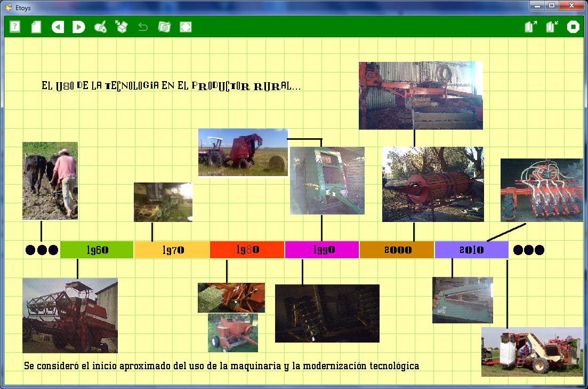Select the brown 2000 timeline segment
Screen dimensions: 588x389
(397, 250)
